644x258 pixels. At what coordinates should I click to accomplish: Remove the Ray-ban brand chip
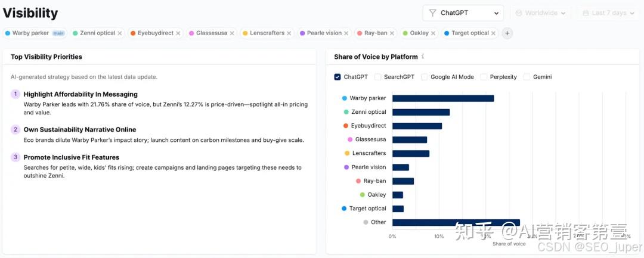pyautogui.click(x=392, y=33)
